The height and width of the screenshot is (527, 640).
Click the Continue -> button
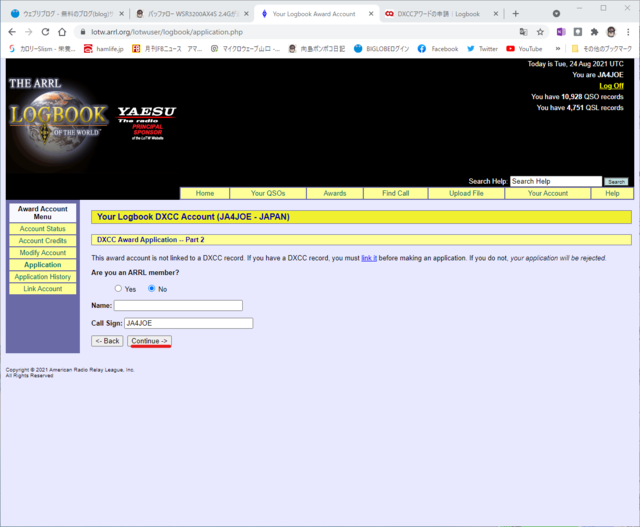click(x=149, y=341)
